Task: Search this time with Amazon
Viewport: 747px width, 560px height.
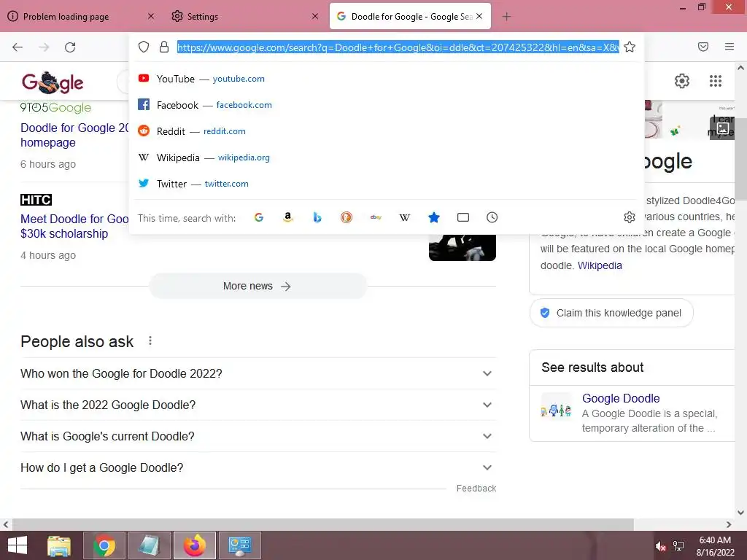Action: (287, 217)
